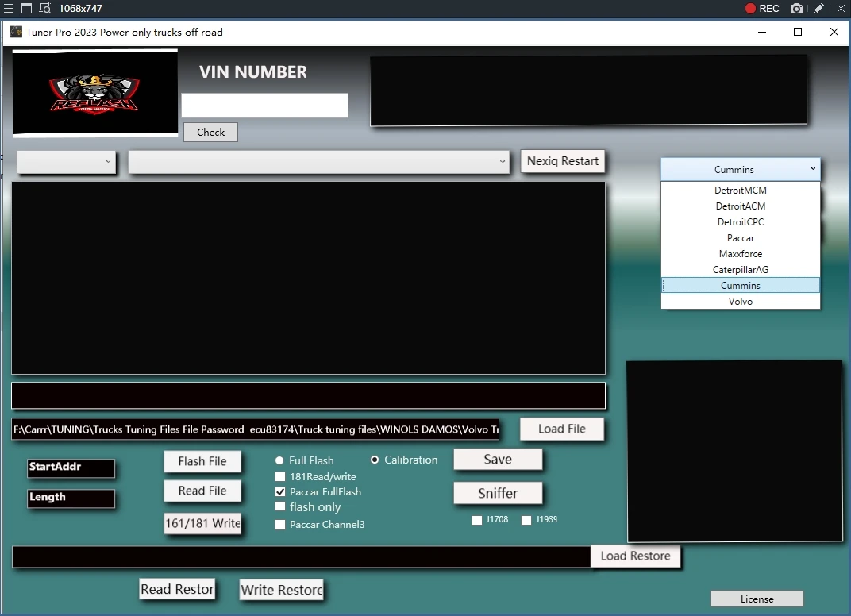Focus the VIN NUMBER input field

pos(264,106)
